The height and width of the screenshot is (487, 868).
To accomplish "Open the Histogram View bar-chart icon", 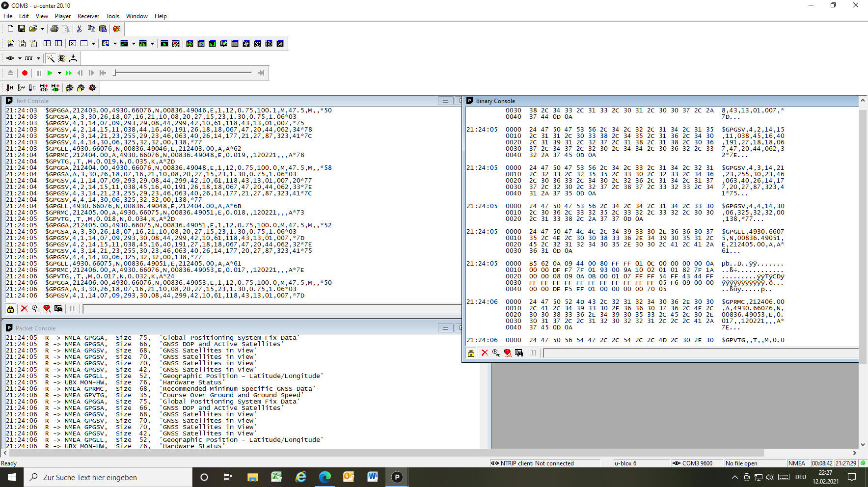I will pos(143,44).
